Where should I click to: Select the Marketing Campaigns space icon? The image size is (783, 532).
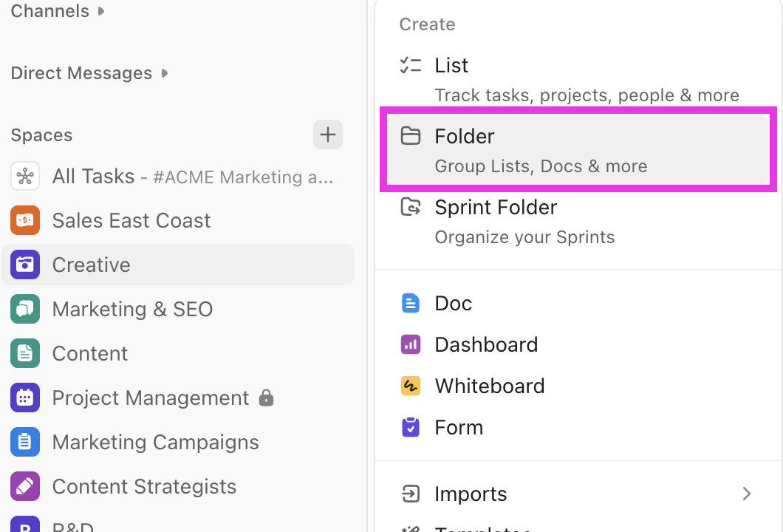(26, 442)
